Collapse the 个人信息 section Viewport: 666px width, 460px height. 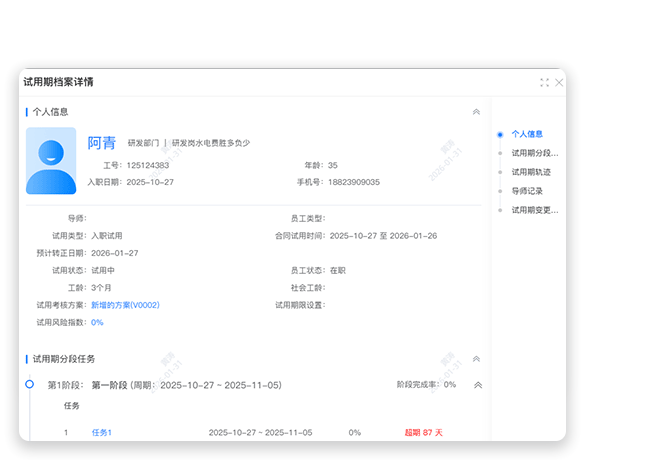476,112
